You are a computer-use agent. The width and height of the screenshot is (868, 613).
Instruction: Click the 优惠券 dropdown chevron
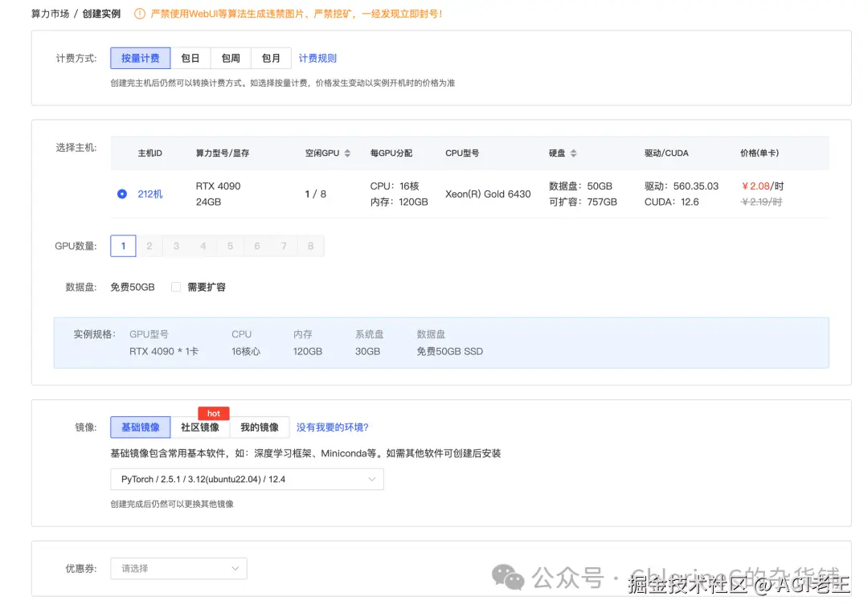235,568
